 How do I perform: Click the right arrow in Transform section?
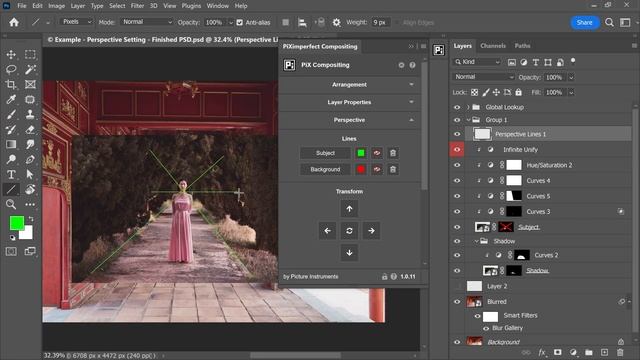click(371, 231)
